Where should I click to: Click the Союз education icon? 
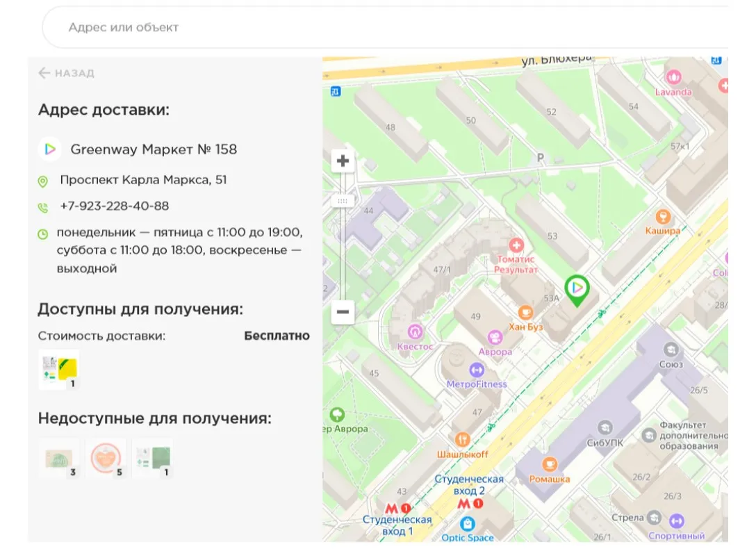pos(671,350)
